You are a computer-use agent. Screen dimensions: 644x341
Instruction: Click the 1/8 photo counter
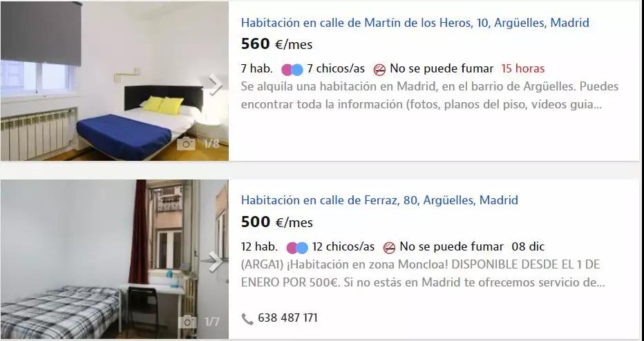click(x=211, y=144)
